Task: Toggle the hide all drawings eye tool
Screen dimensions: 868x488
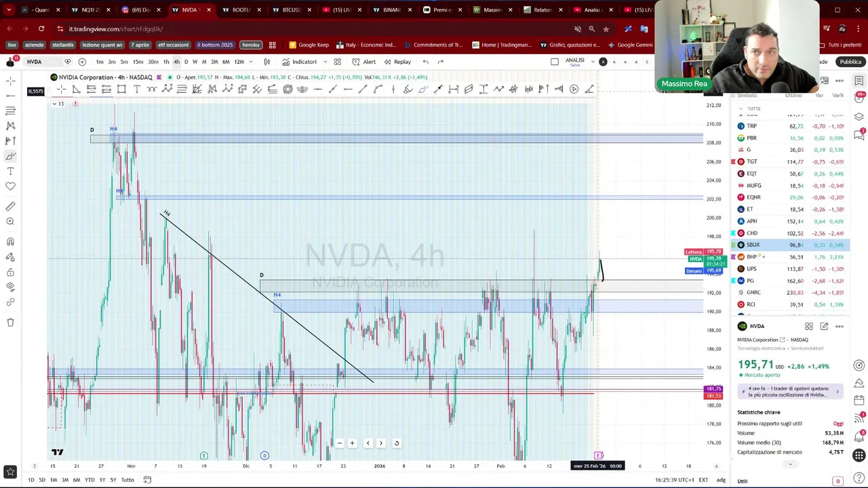Action: (10, 287)
